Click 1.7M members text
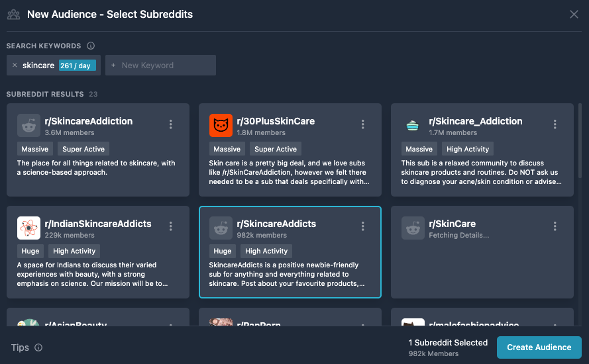589x364 pixels. [453, 132]
